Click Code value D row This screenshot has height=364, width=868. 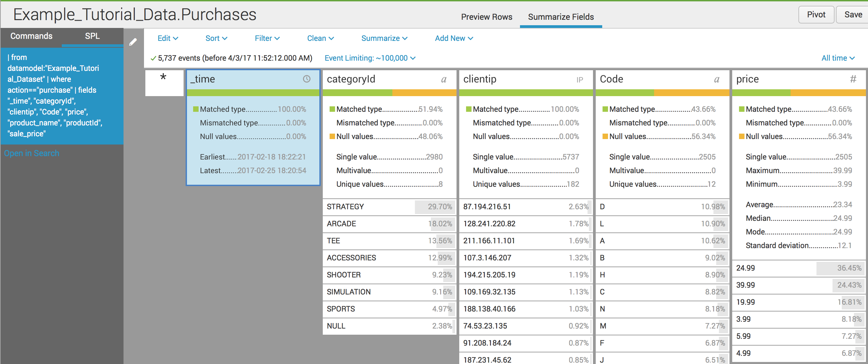662,207
